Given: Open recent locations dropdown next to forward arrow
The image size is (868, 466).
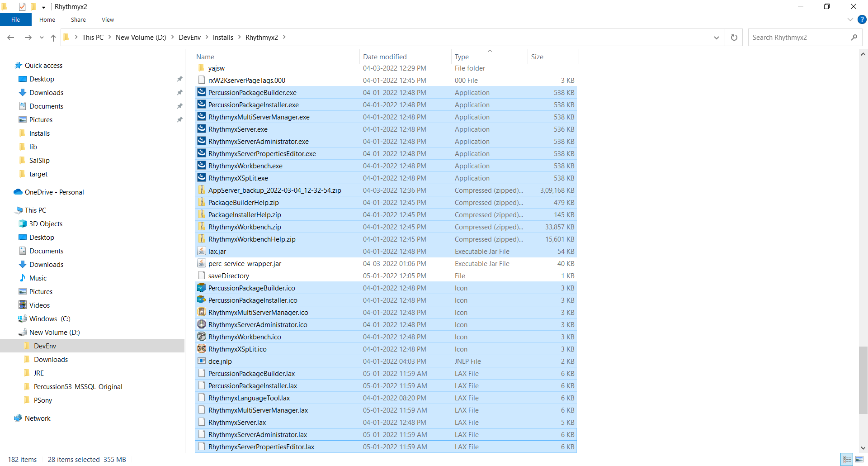Looking at the screenshot, I should pos(41,38).
